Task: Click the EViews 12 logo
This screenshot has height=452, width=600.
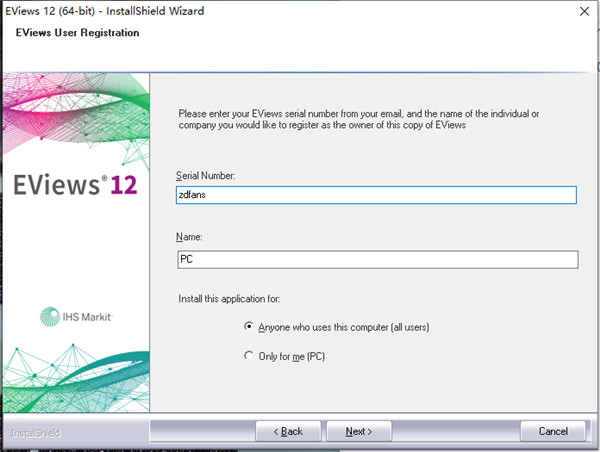Action: pyautogui.click(x=75, y=185)
